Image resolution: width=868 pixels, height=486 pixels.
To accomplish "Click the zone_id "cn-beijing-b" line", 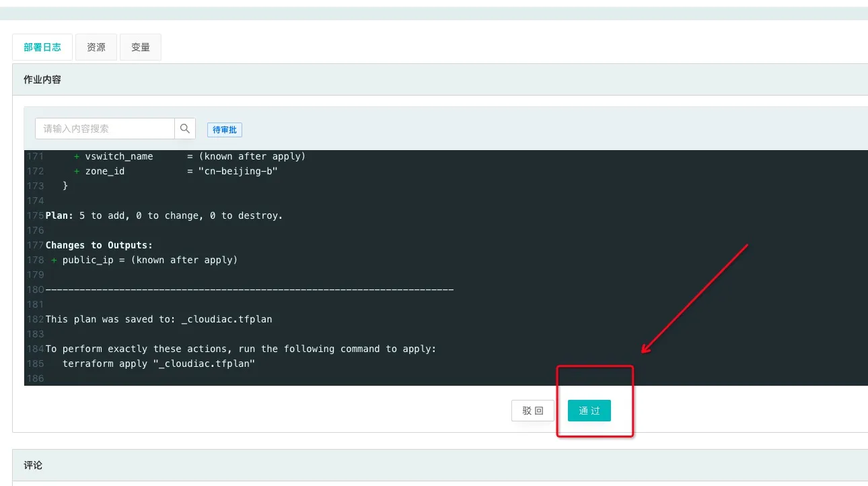I will 176,171.
